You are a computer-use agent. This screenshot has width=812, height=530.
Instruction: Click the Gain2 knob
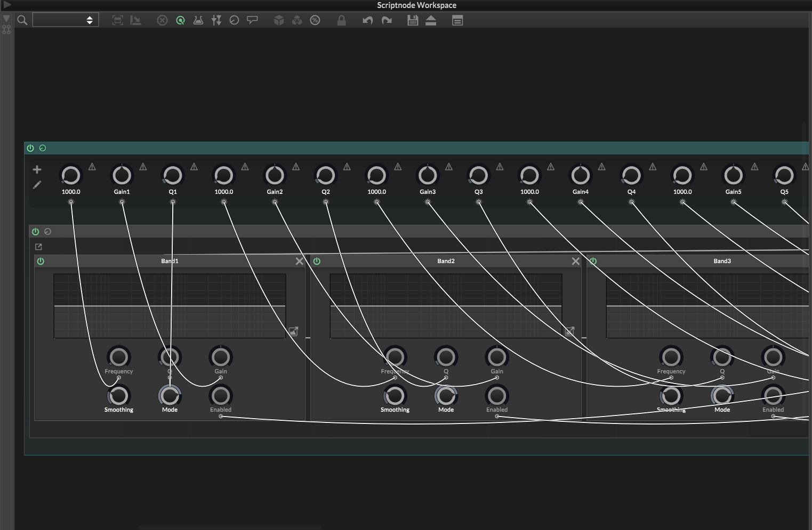(x=275, y=175)
